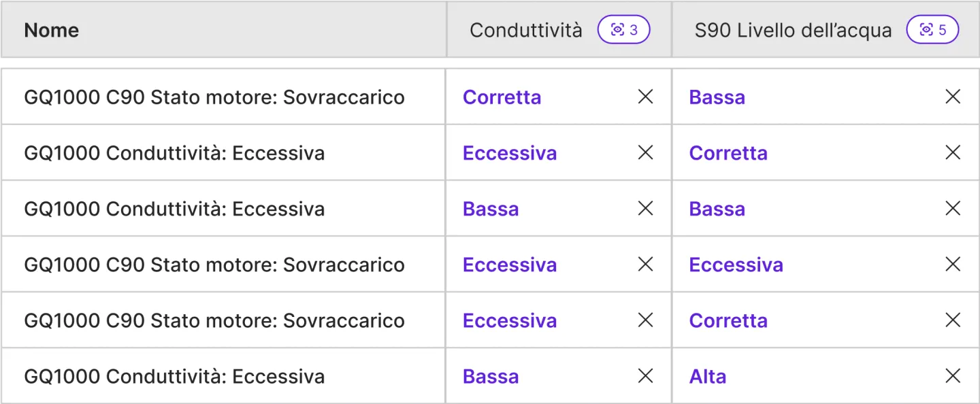The width and height of the screenshot is (980, 404).
Task: Click the Nome column header
Action: coord(52,30)
